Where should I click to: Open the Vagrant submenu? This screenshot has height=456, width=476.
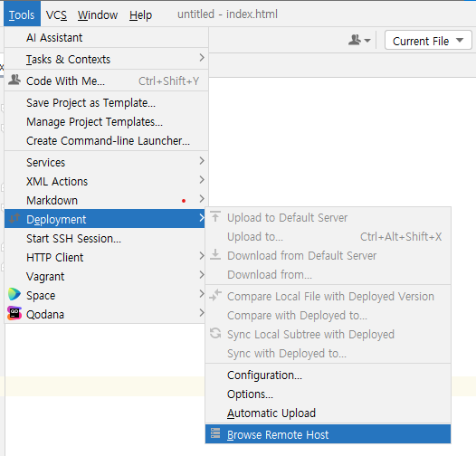pos(105,276)
